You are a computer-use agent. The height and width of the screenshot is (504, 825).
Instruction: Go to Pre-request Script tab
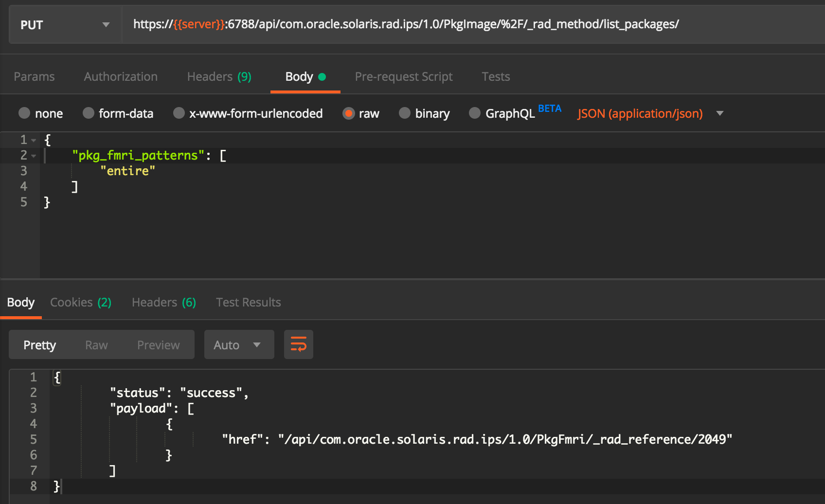coord(403,76)
